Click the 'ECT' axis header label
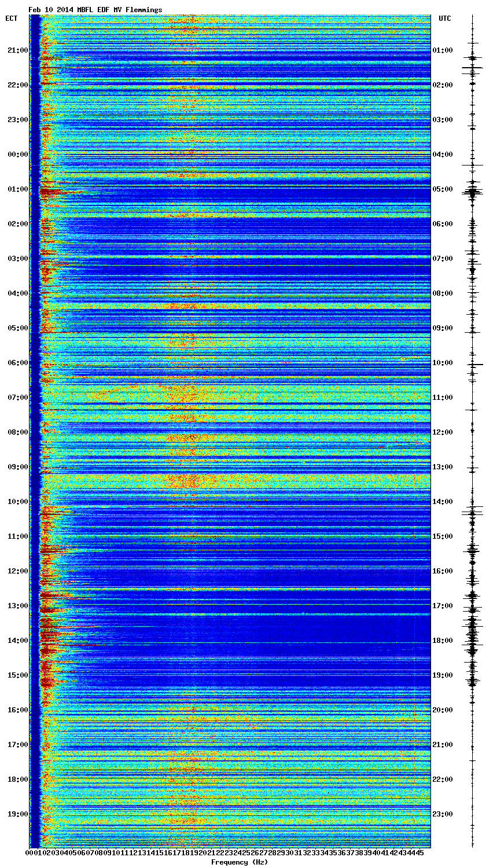 click(12, 19)
